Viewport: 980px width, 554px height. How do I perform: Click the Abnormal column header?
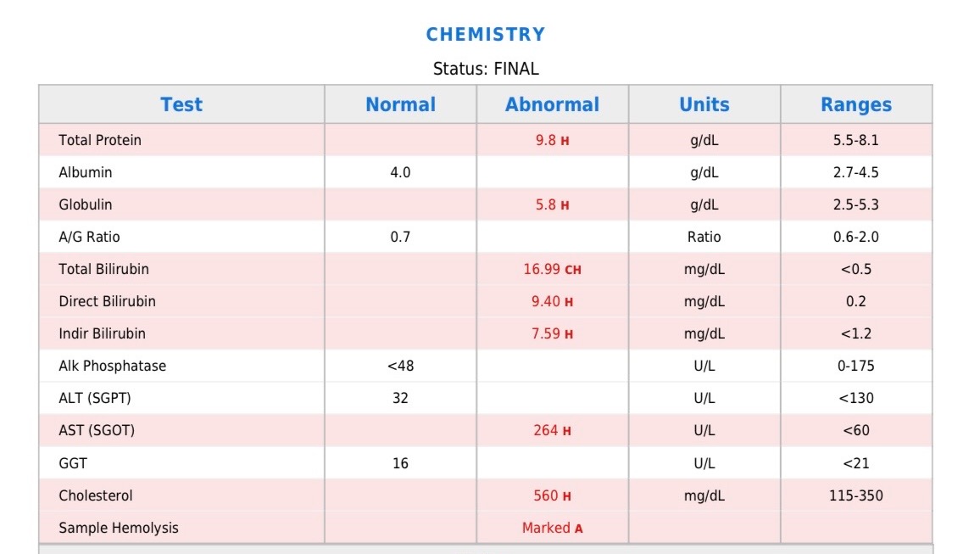552,104
